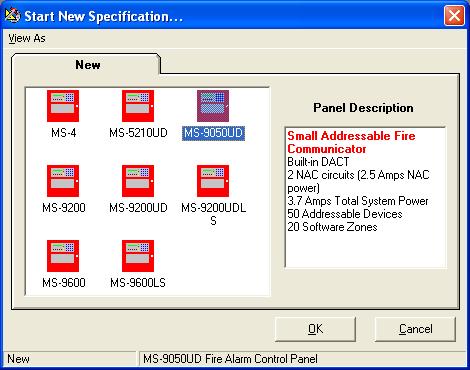Viewport: 470px width, 370px height.
Task: Select the MS-5210UD panel icon
Action: [138, 106]
